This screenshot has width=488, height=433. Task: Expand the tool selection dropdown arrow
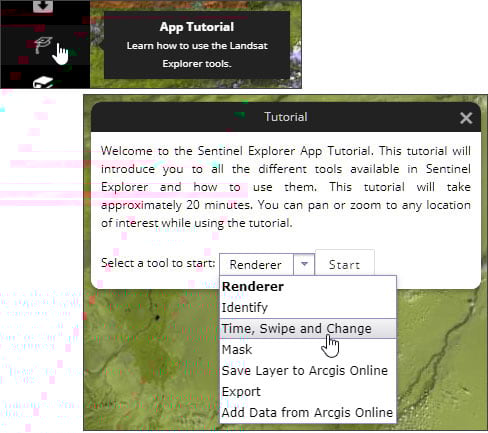(304, 264)
